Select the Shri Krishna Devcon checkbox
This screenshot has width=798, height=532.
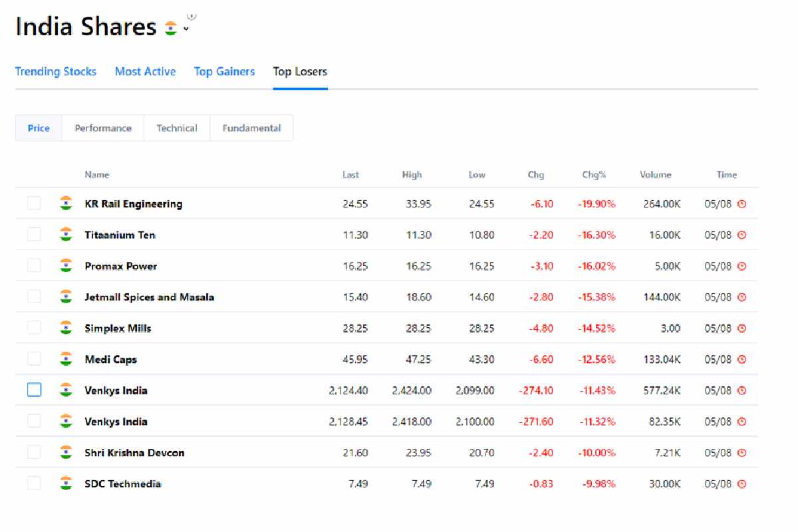coord(34,452)
